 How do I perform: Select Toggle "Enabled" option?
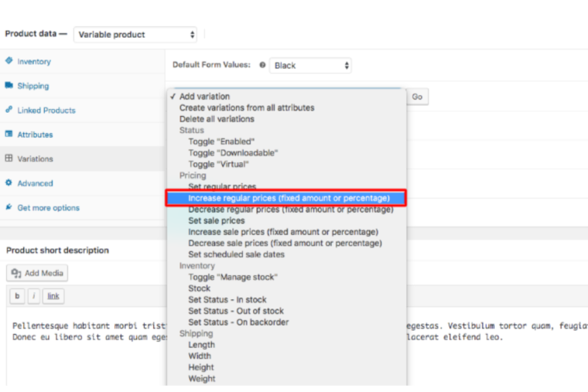(x=286, y=141)
